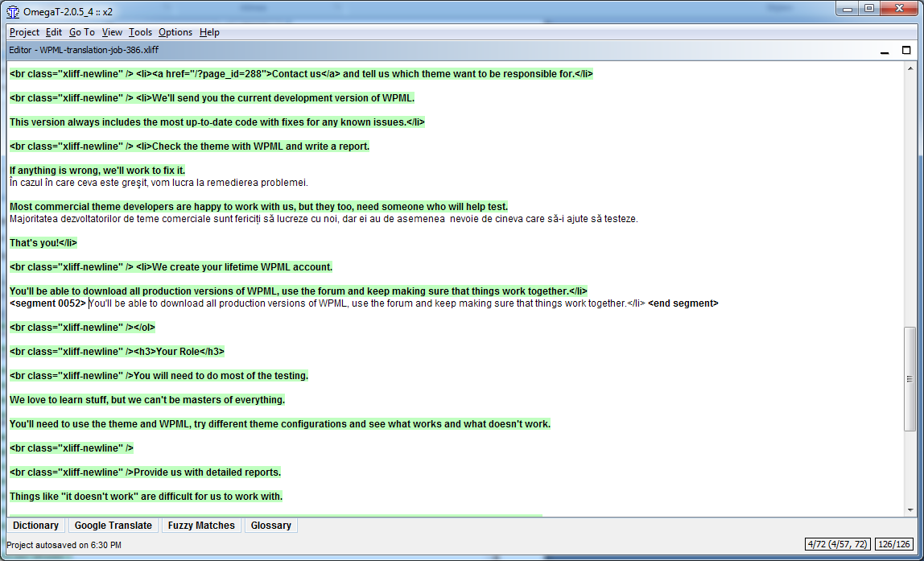Viewport: 924px width, 561px height.
Task: Click the OmegaT application icon in title bar
Action: 12,12
